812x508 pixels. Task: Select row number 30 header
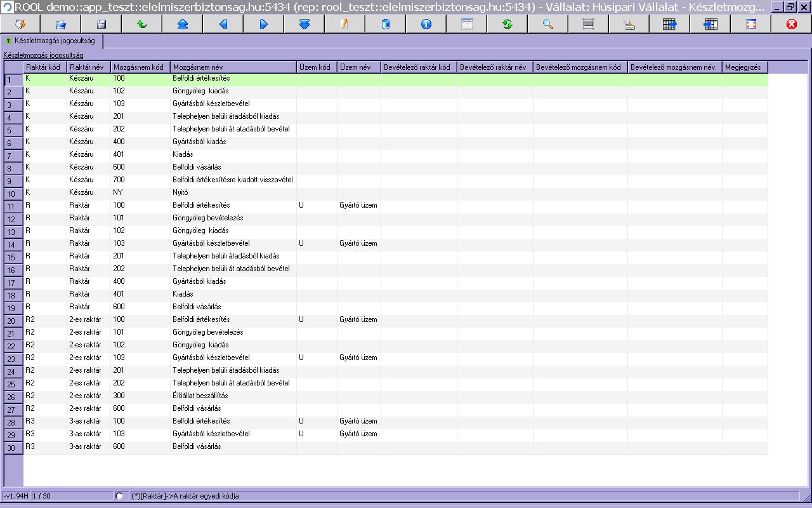click(x=13, y=448)
